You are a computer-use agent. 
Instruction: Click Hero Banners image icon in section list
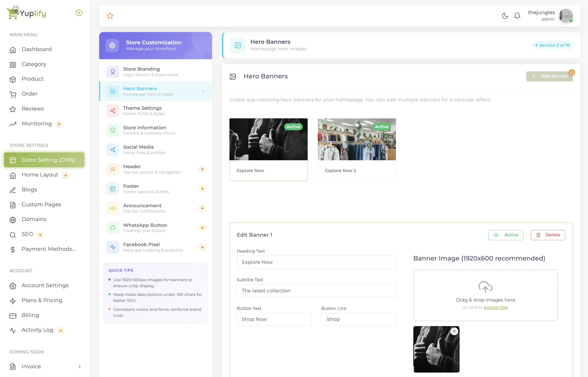click(113, 91)
